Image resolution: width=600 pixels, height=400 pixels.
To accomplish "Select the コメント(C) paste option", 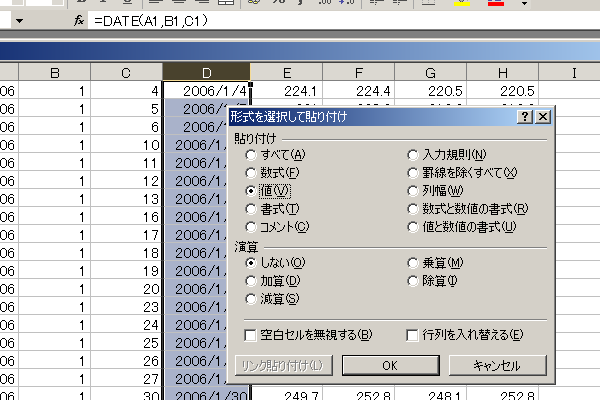I will [277, 227].
